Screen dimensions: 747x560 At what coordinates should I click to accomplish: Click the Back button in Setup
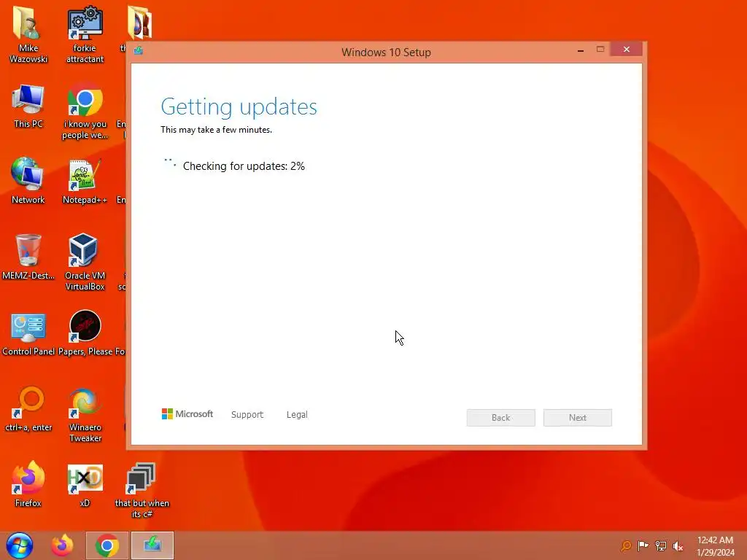click(500, 418)
